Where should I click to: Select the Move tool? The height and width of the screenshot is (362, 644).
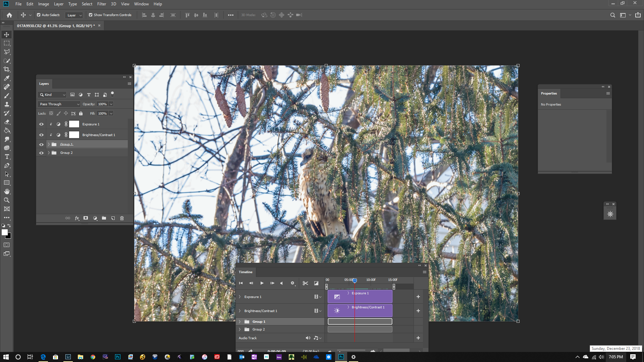click(7, 35)
